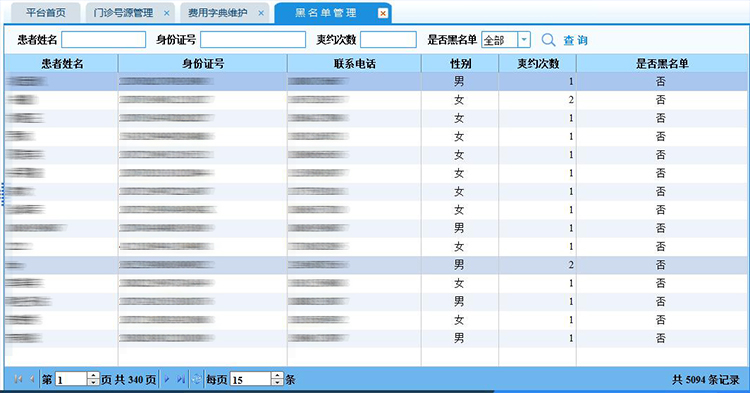Click the 共 5094 条记录 record count

pyautogui.click(x=706, y=380)
